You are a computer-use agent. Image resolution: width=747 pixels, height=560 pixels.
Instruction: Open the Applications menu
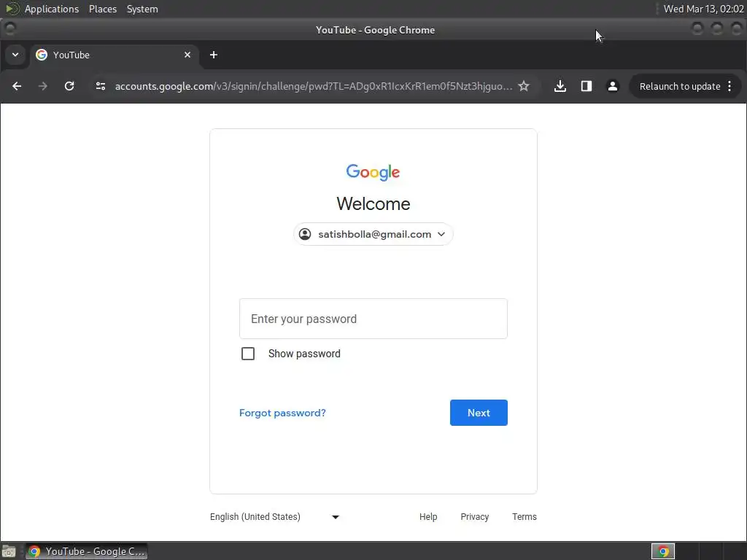point(52,9)
